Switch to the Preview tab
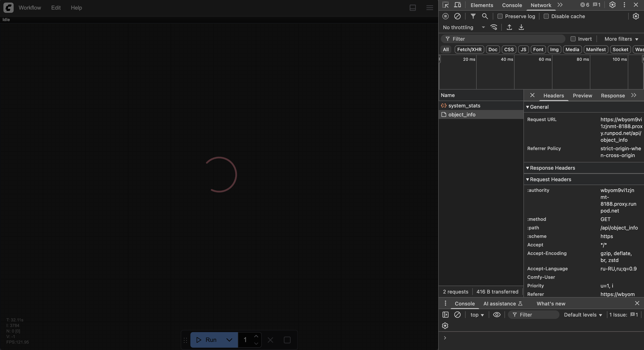The height and width of the screenshot is (350, 644). point(582,95)
